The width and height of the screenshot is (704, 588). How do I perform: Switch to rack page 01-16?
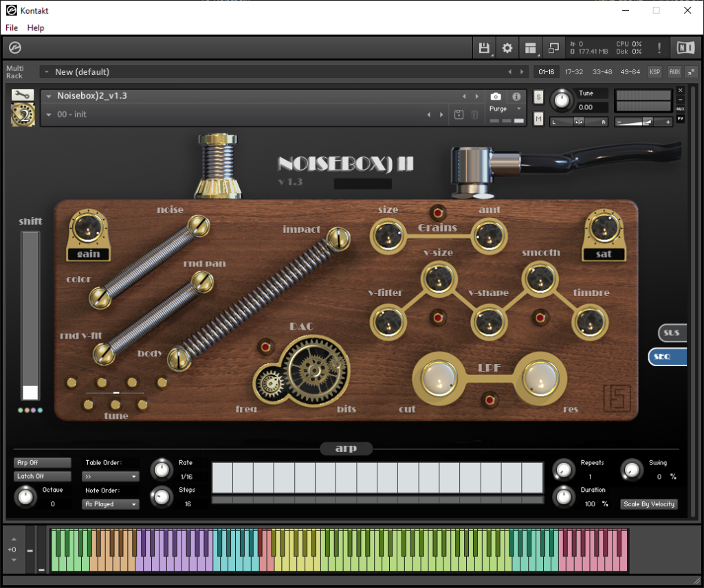(547, 71)
